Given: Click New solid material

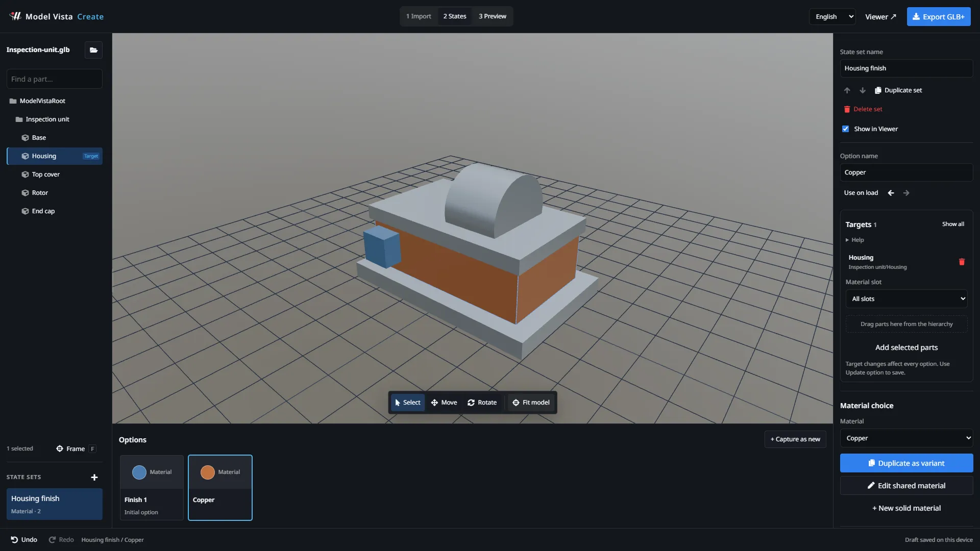Looking at the screenshot, I should 906,508.
